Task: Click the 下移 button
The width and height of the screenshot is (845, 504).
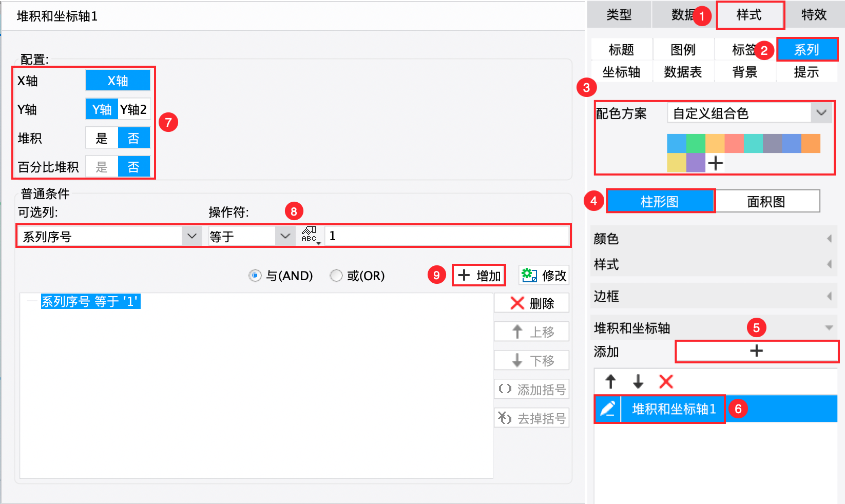Action: pyautogui.click(x=531, y=360)
